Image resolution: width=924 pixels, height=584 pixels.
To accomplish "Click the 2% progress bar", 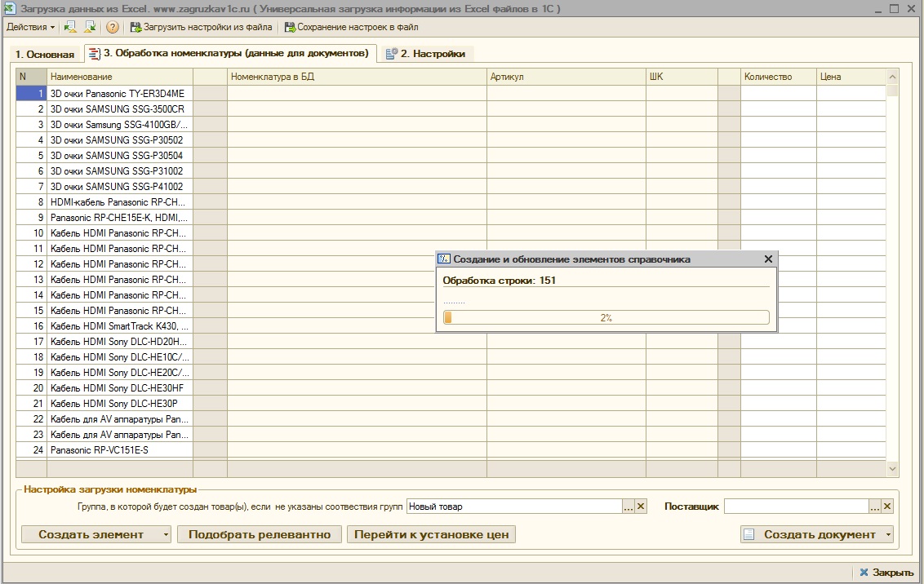I will pyautogui.click(x=606, y=317).
